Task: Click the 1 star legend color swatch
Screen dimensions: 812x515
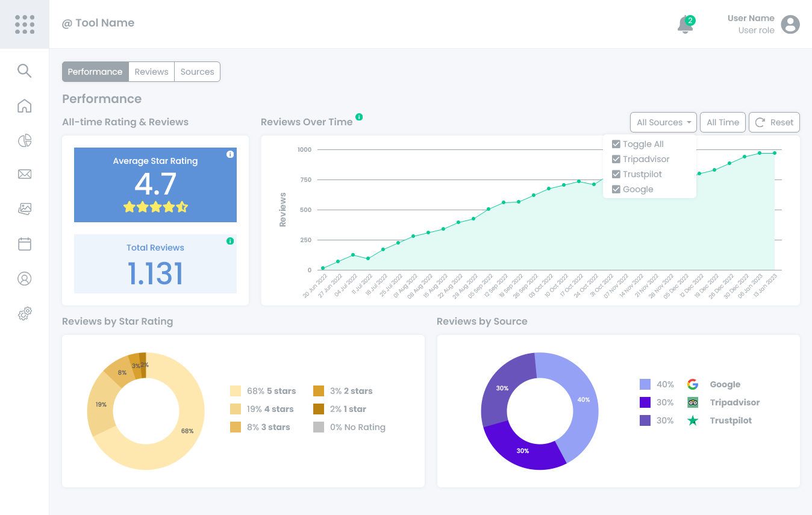Action: [319, 409]
